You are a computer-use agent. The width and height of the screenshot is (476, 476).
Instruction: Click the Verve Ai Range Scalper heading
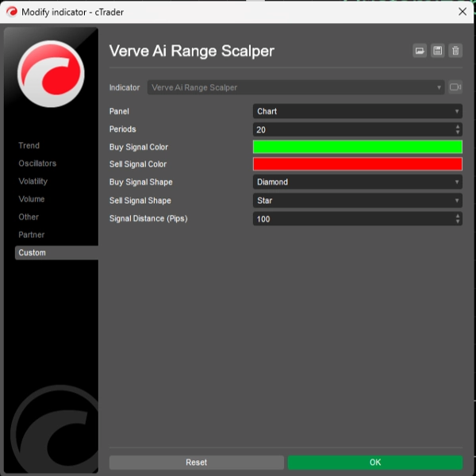point(191,51)
